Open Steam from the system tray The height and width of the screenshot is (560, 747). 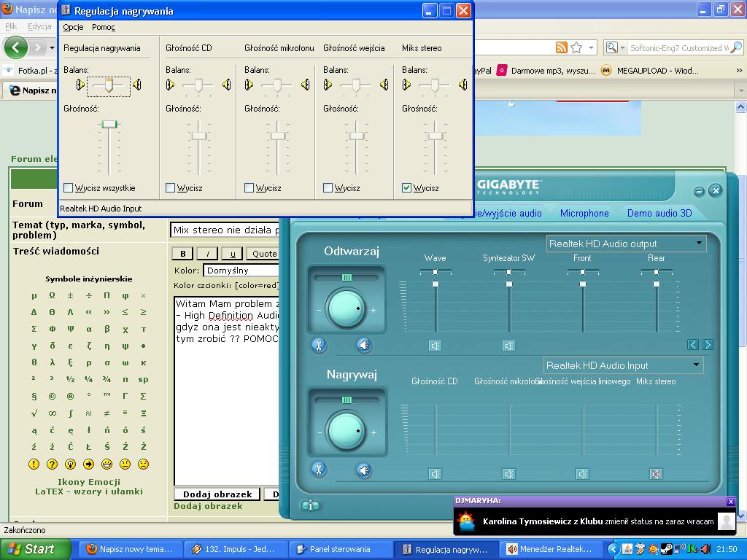coord(666,549)
